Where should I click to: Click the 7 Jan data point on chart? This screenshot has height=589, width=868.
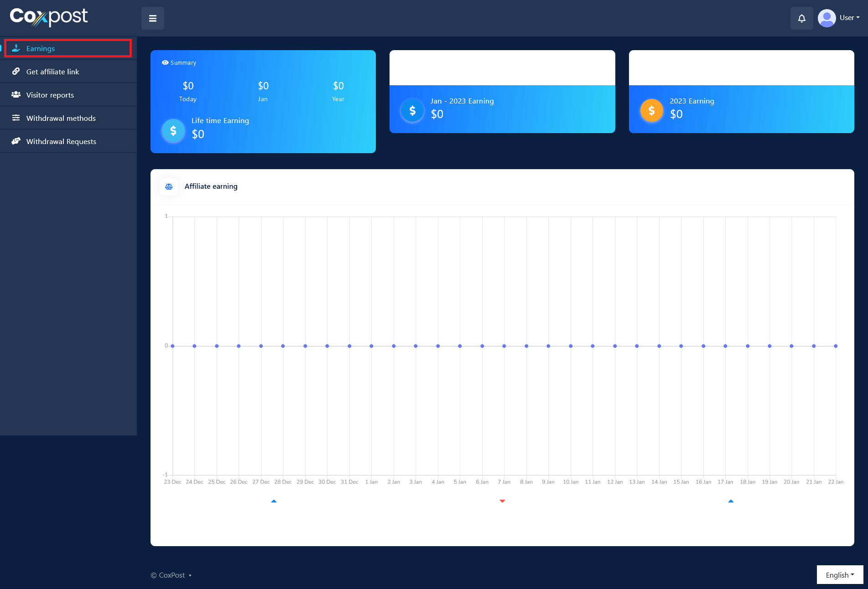coord(504,346)
